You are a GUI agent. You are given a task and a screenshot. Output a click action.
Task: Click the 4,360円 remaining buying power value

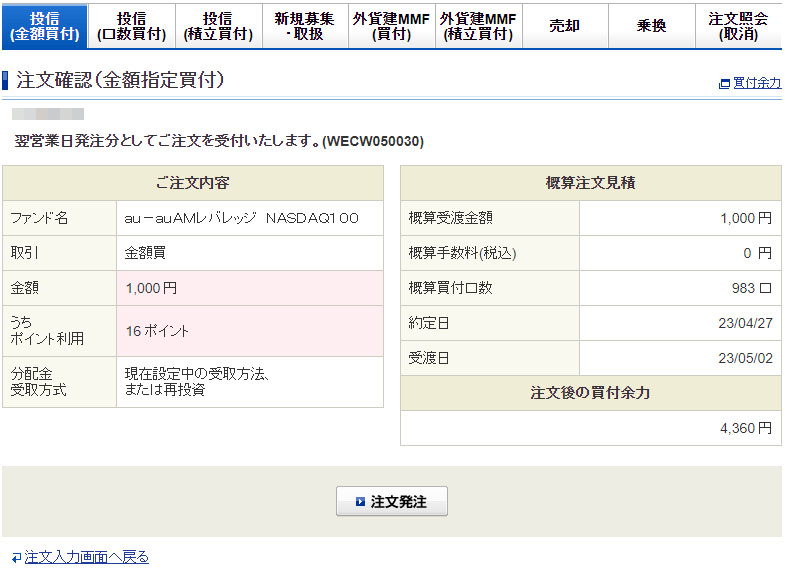coord(745,428)
